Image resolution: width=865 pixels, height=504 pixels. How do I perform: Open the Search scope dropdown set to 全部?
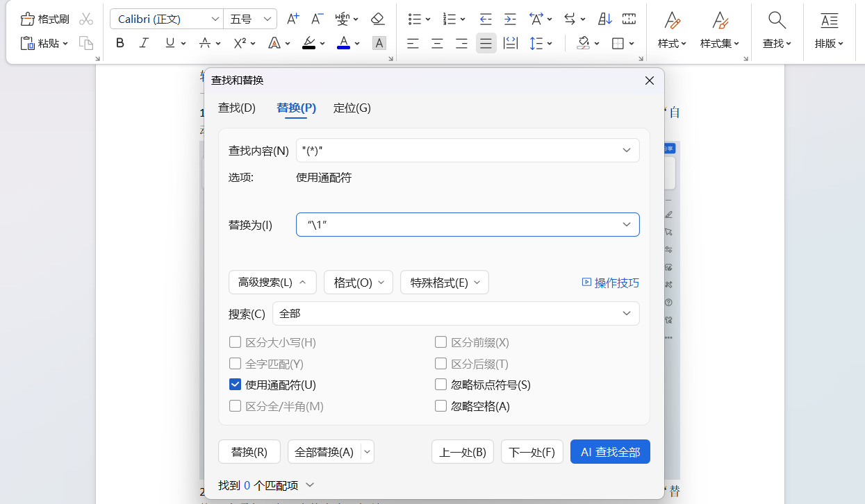coord(456,314)
